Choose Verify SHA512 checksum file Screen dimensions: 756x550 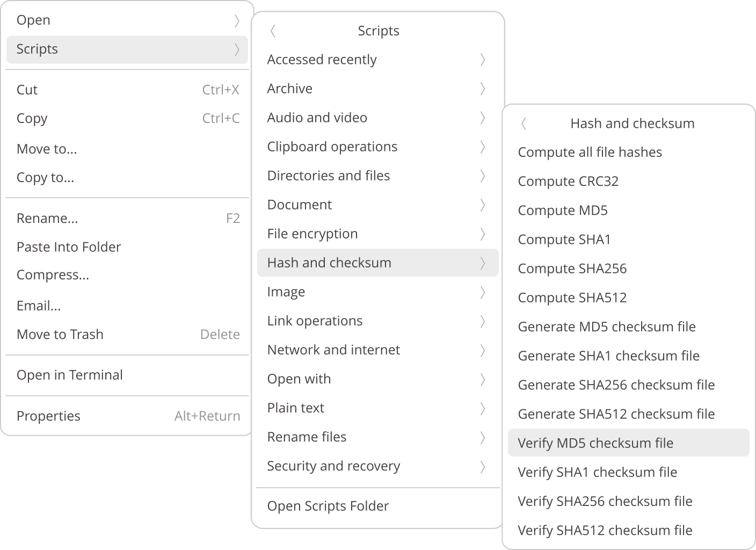click(x=605, y=531)
